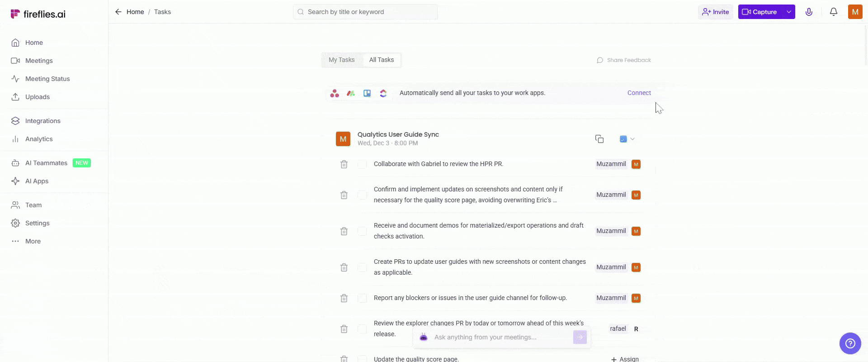Expand the More menu in sidebar
868x362 pixels.
pyautogui.click(x=33, y=241)
